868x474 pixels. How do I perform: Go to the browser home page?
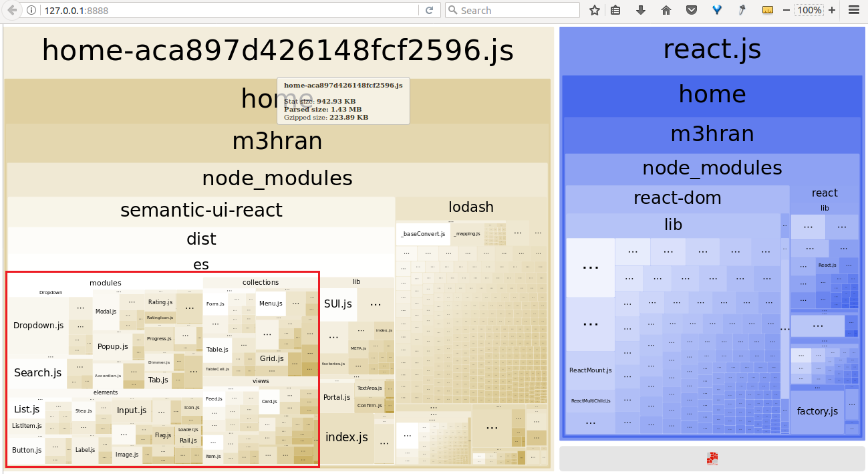coord(666,10)
